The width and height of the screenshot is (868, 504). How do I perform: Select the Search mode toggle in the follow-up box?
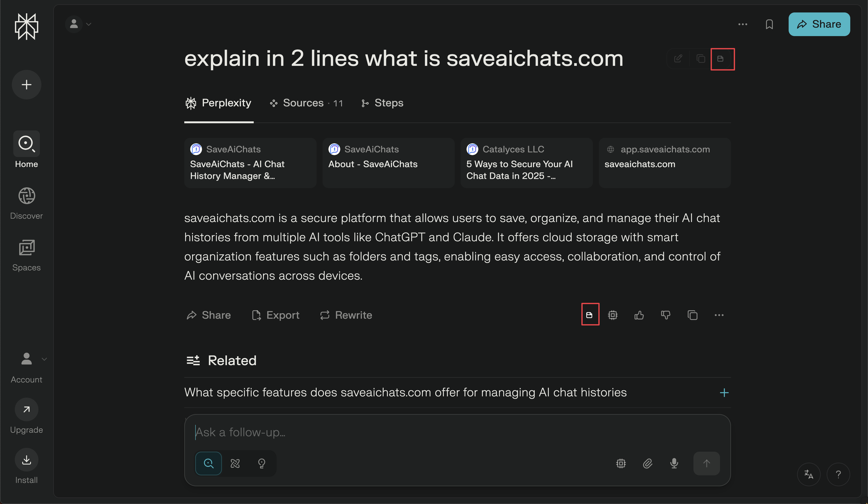tap(208, 463)
